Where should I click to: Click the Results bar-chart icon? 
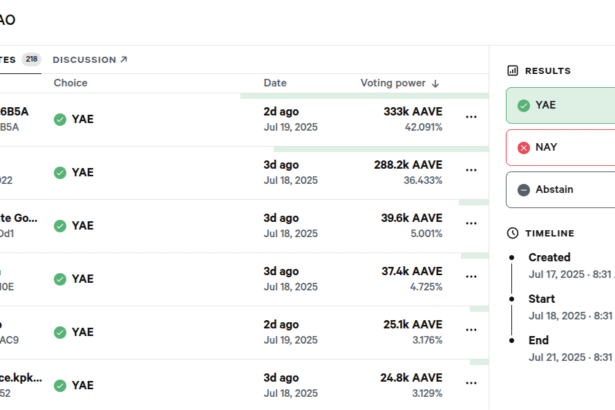[x=513, y=71]
